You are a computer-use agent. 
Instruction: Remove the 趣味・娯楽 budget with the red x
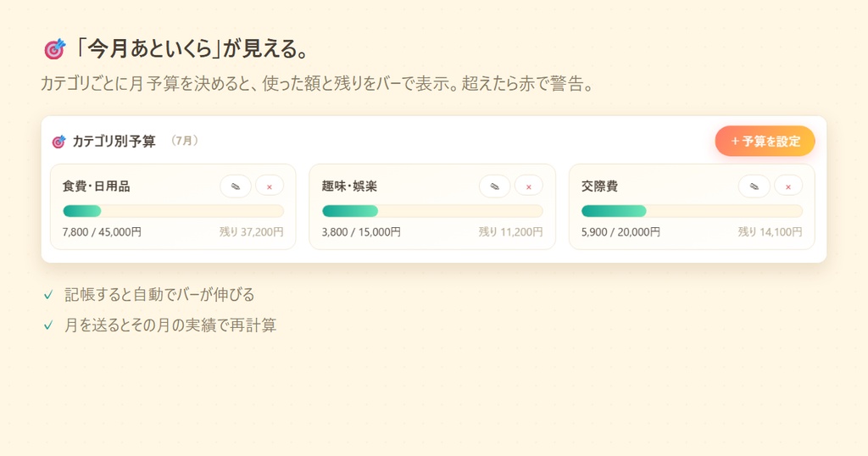[529, 186]
